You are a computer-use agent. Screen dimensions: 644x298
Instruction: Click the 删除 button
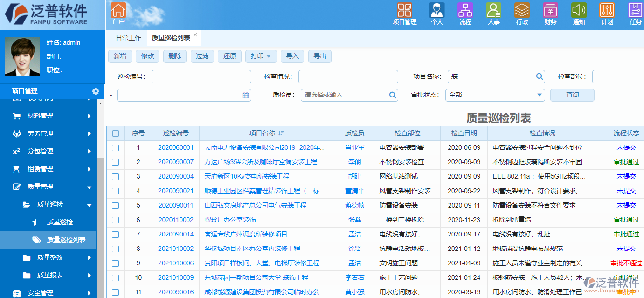click(x=175, y=56)
